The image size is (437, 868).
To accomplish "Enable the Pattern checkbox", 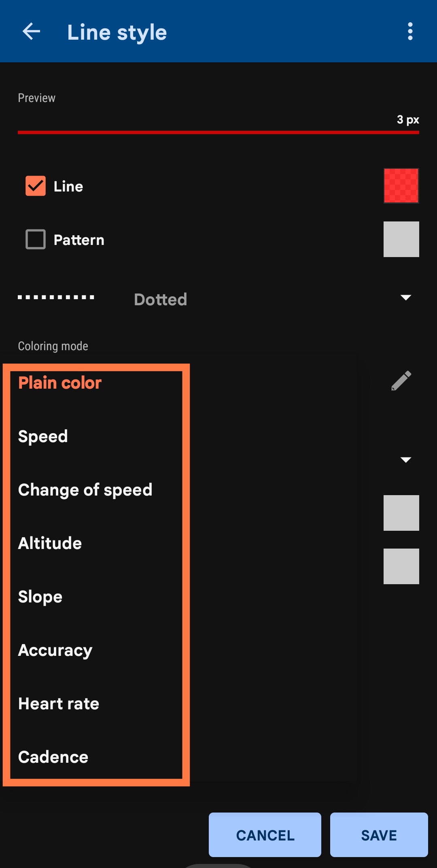I will 36,239.
